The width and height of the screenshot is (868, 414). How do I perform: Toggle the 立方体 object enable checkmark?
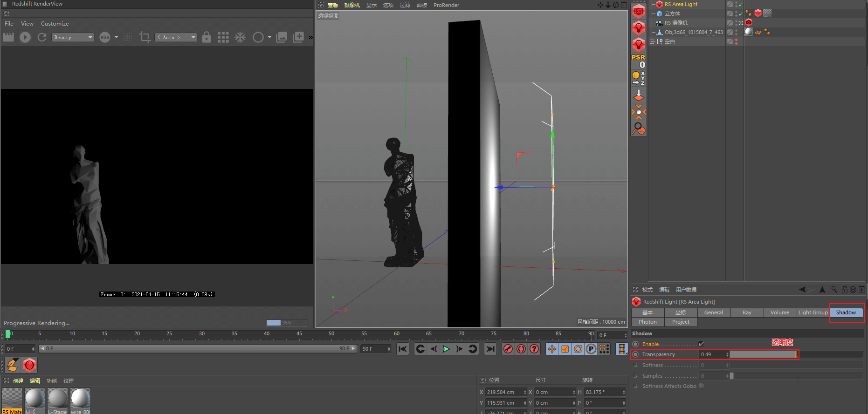coord(741,14)
